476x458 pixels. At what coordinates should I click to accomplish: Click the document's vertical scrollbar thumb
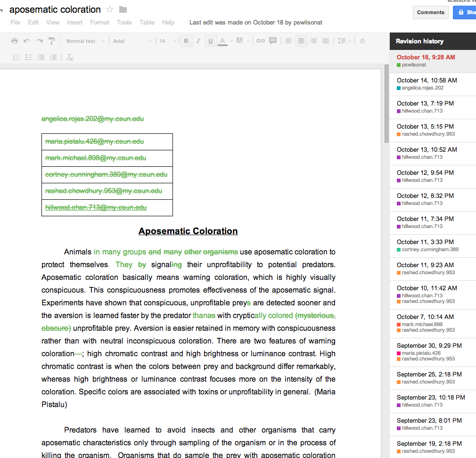click(x=386, y=104)
